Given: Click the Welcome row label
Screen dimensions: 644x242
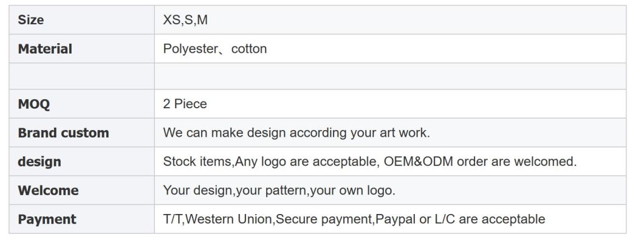Looking at the screenshot, I should (x=48, y=190).
